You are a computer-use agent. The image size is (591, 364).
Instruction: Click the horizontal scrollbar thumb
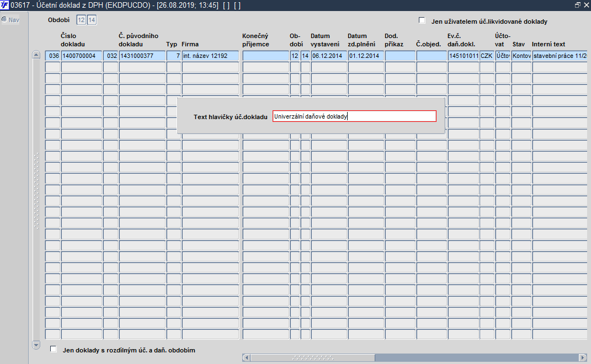tap(313, 357)
